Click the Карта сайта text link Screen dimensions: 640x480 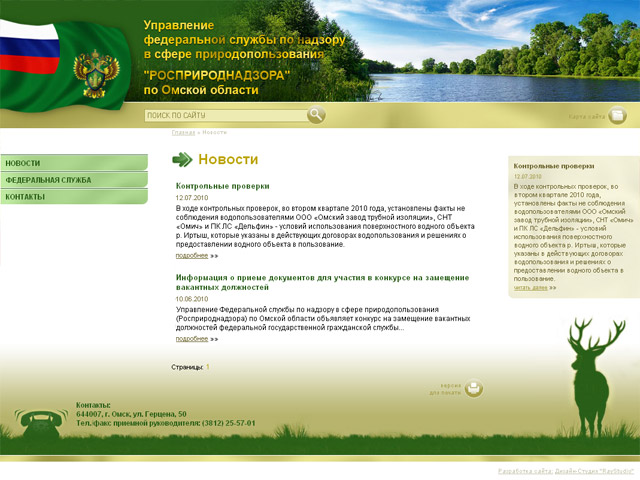587,117
